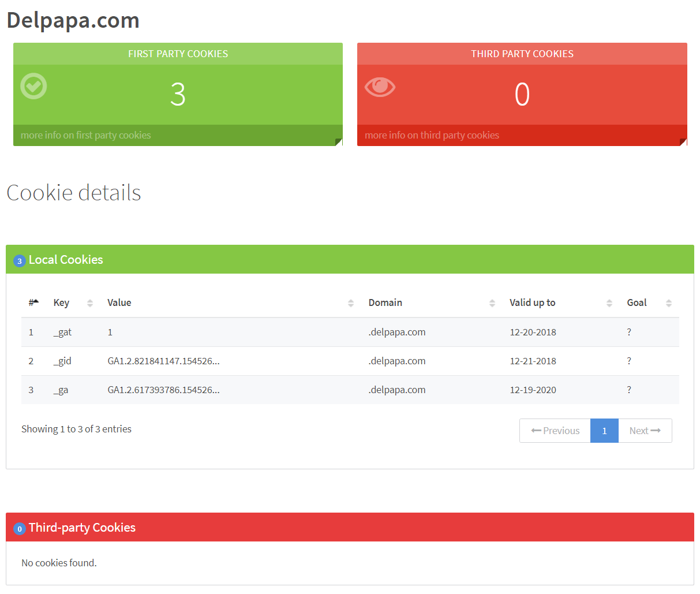Sort table by Domain column
This screenshot has height=594, width=700.
(432, 302)
